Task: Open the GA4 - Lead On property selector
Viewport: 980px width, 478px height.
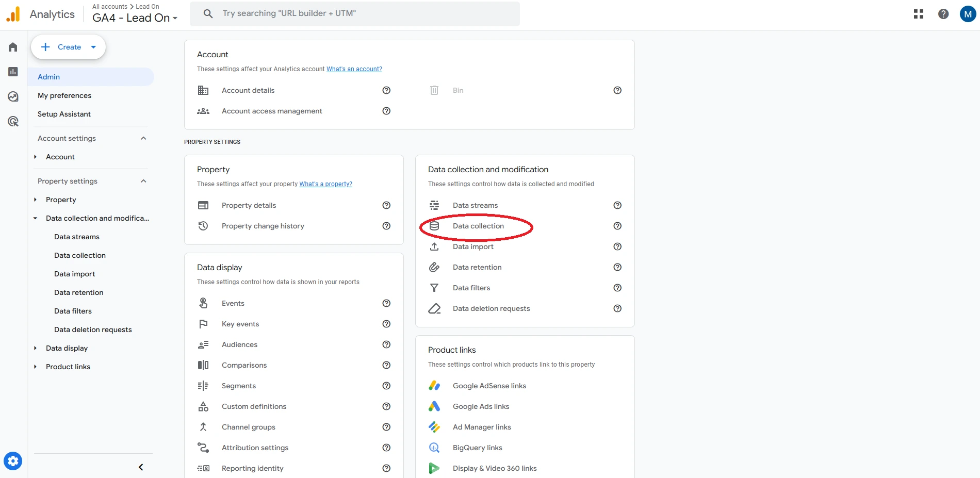Action: click(x=135, y=18)
